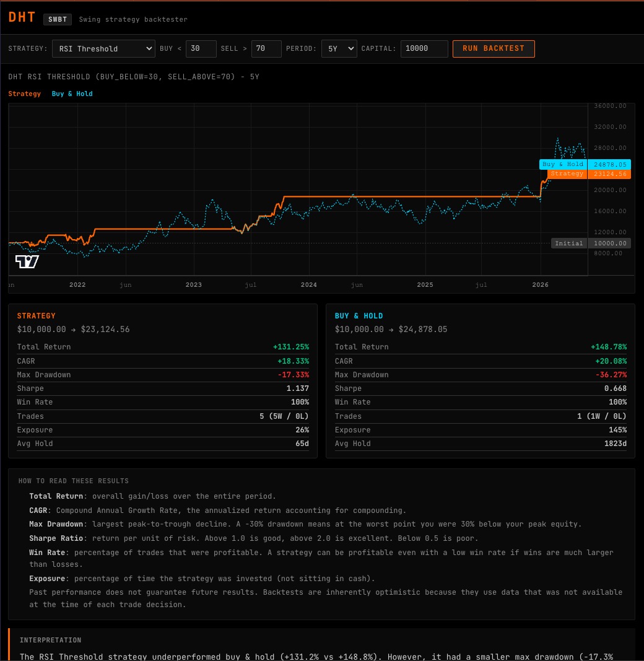Screen dimensions: 644x661
Task: Click the Max Drawdown explanation term
Action: (56, 524)
